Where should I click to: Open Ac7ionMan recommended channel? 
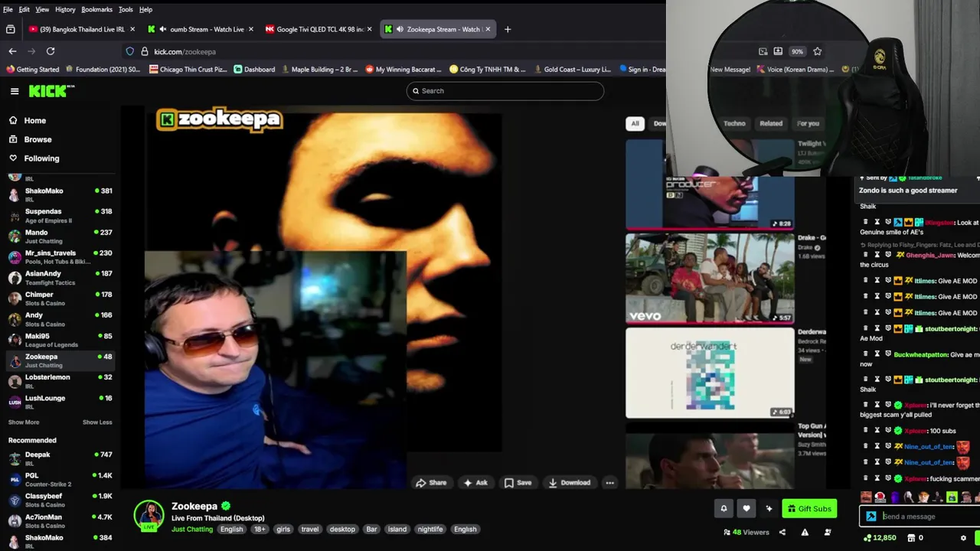coord(60,521)
